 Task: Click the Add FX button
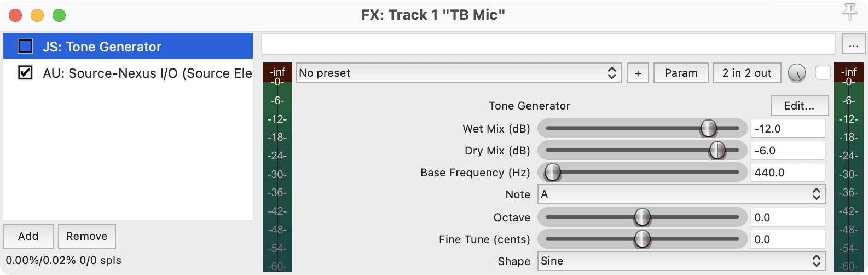(28, 236)
